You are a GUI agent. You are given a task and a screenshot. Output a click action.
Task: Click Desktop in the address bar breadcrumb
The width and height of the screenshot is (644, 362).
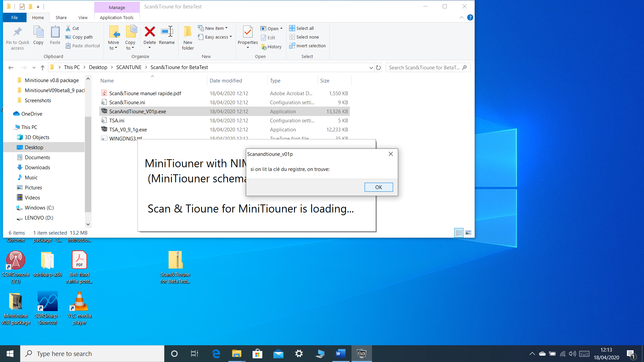(98, 67)
